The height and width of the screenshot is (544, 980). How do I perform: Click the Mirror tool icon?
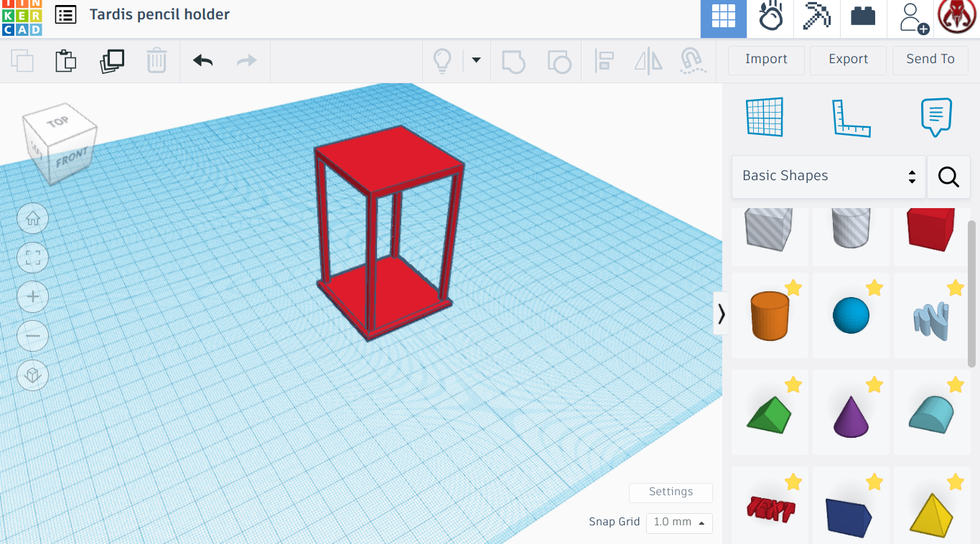tap(648, 61)
